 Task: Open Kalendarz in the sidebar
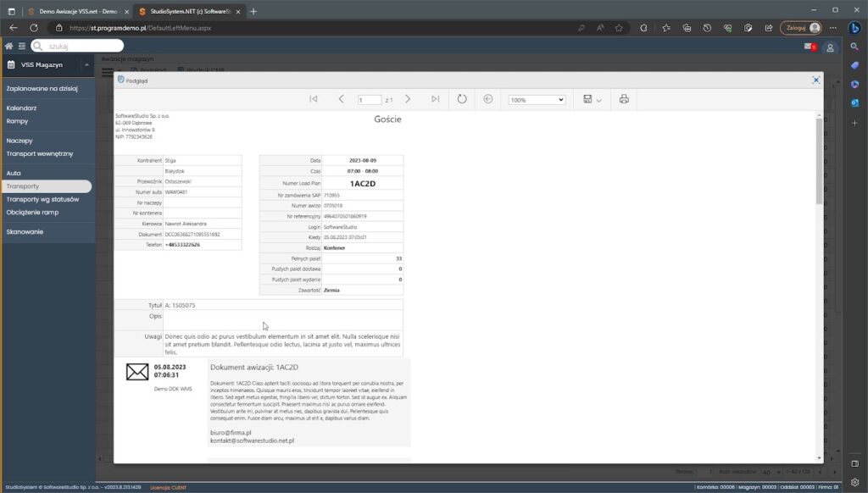[x=22, y=108]
